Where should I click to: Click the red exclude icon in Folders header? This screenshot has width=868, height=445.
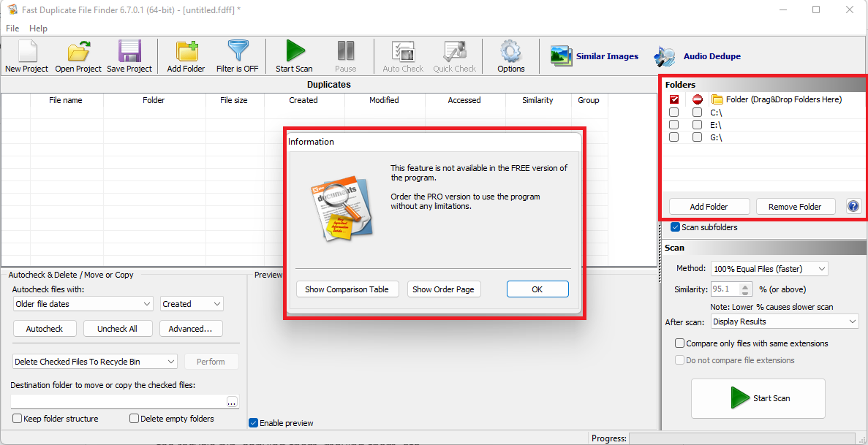[698, 99]
